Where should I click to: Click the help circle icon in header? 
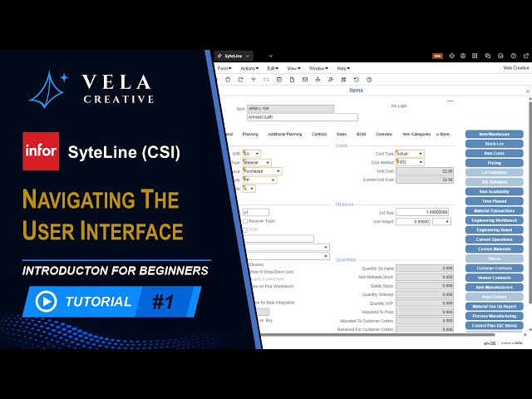click(x=514, y=56)
